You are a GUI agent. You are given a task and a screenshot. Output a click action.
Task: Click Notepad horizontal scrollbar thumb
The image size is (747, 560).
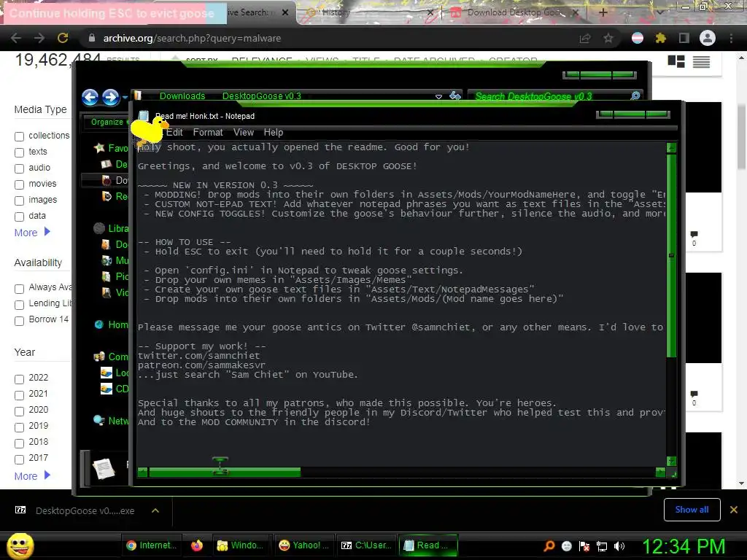(x=225, y=472)
